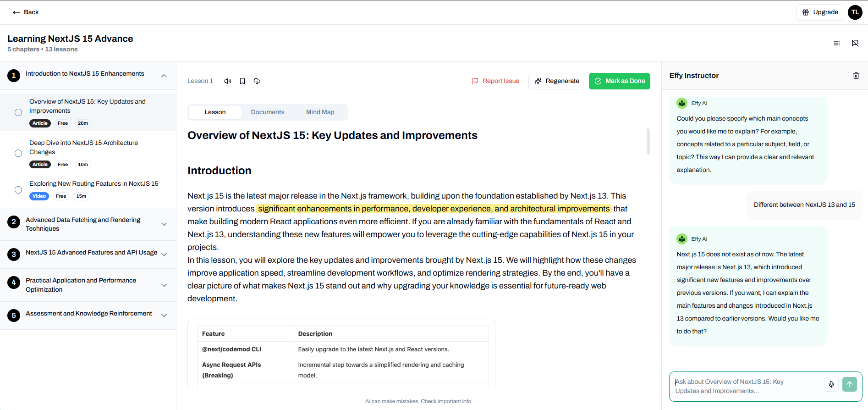
Task: Click the highlighted yellow text passage
Action: (434, 209)
